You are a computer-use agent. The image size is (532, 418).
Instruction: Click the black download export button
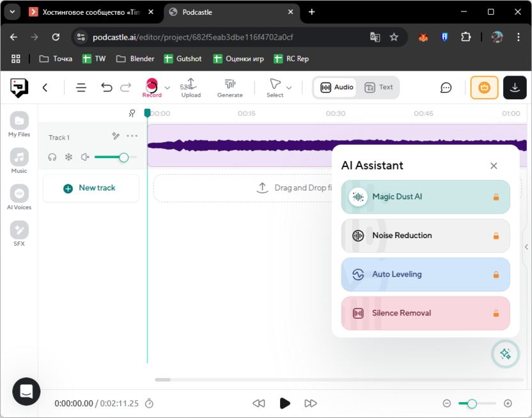point(515,88)
